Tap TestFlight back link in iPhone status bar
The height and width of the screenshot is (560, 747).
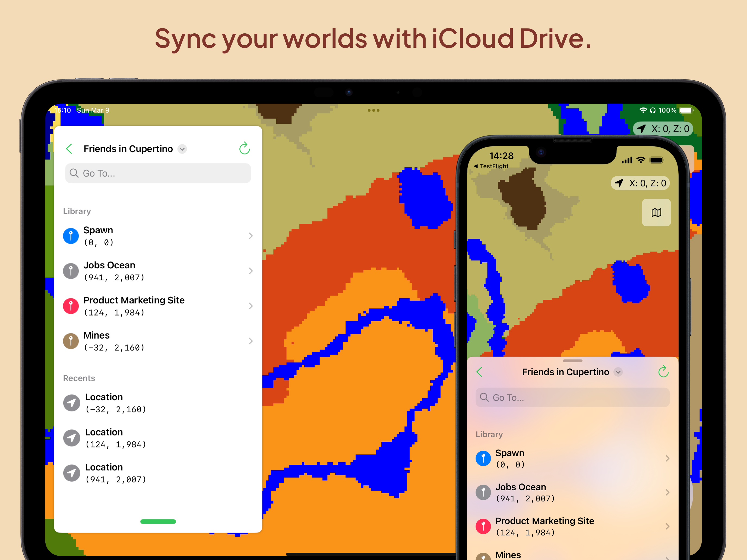pyautogui.click(x=491, y=166)
